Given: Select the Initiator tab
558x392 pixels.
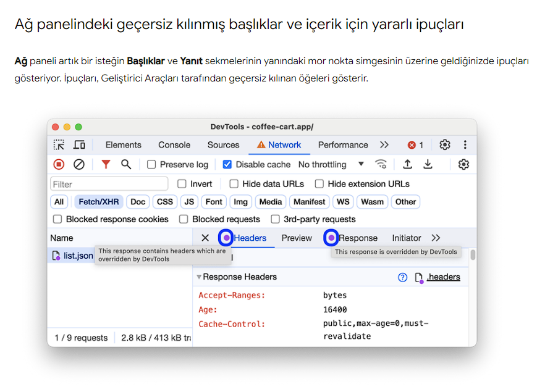Looking at the screenshot, I should tap(407, 238).
